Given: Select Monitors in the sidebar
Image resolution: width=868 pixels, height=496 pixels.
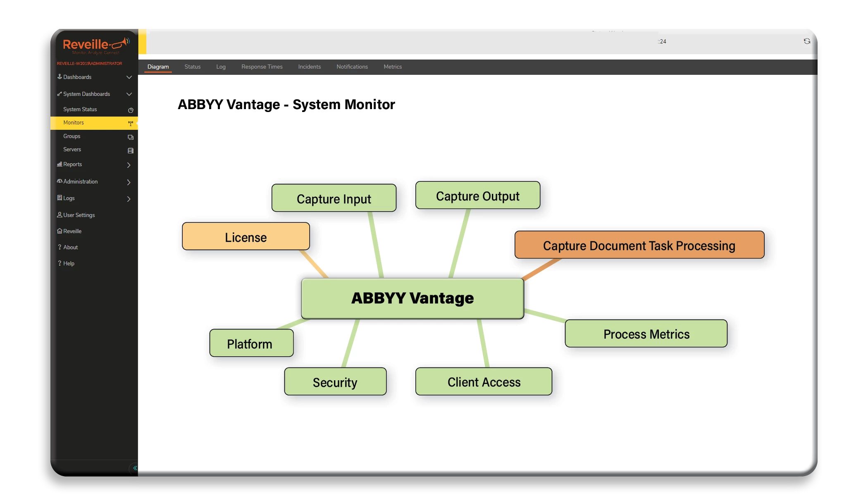Looking at the screenshot, I should pyautogui.click(x=94, y=123).
